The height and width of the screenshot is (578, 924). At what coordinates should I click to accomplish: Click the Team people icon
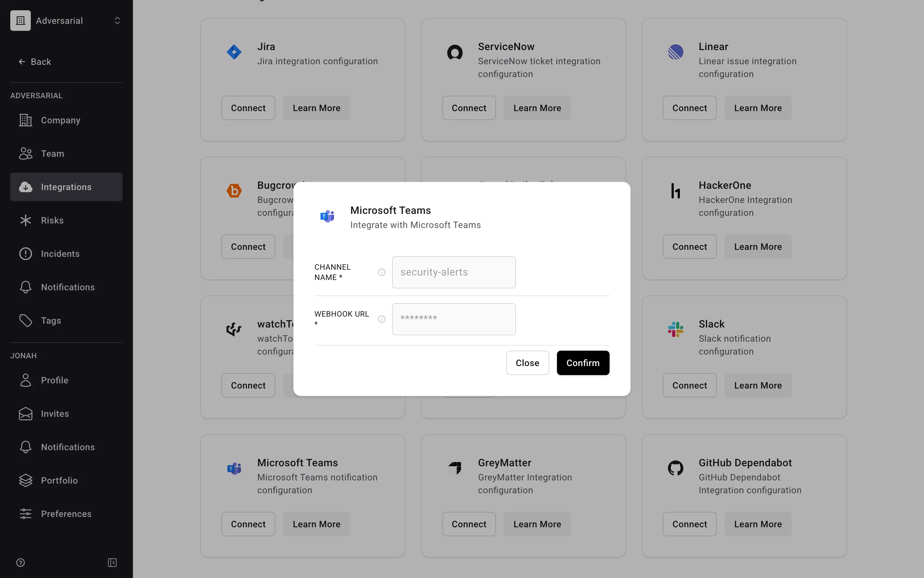(26, 154)
